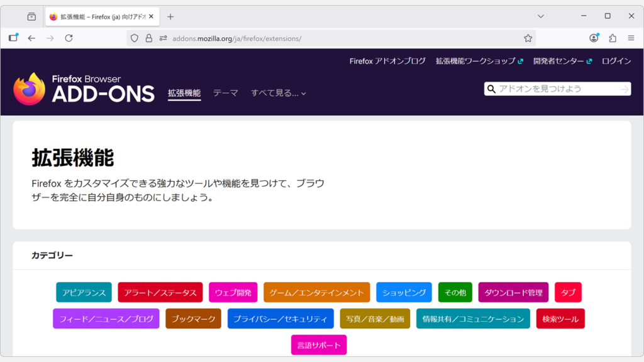Open the site permissions icon
Viewport: 644px width, 362px height.
click(163, 38)
